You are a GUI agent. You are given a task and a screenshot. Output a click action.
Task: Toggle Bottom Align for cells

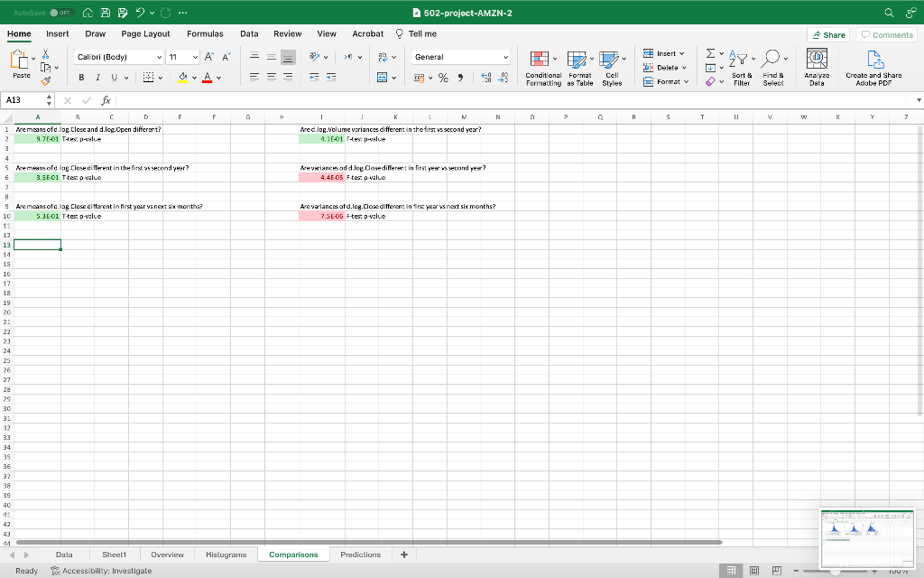coord(288,57)
